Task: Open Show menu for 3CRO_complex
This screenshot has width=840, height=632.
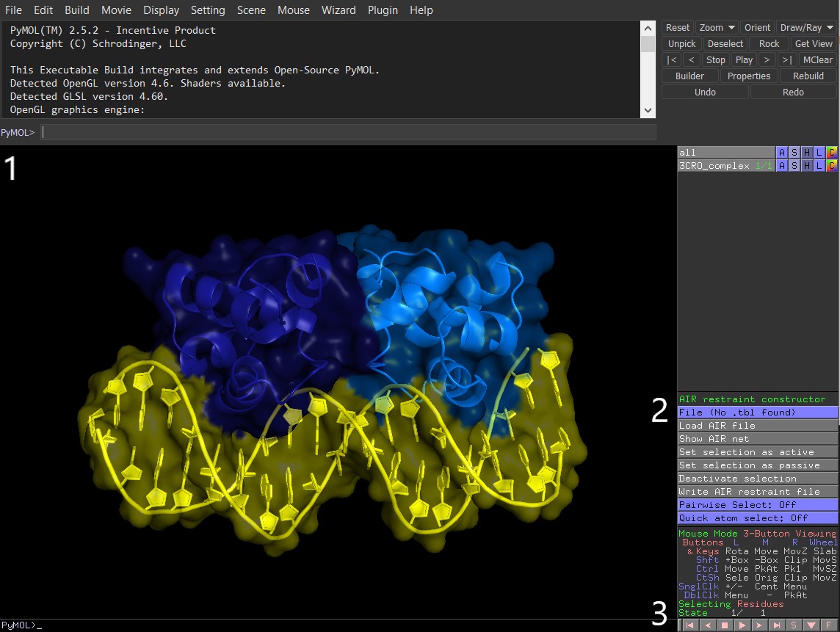Action: pos(794,165)
